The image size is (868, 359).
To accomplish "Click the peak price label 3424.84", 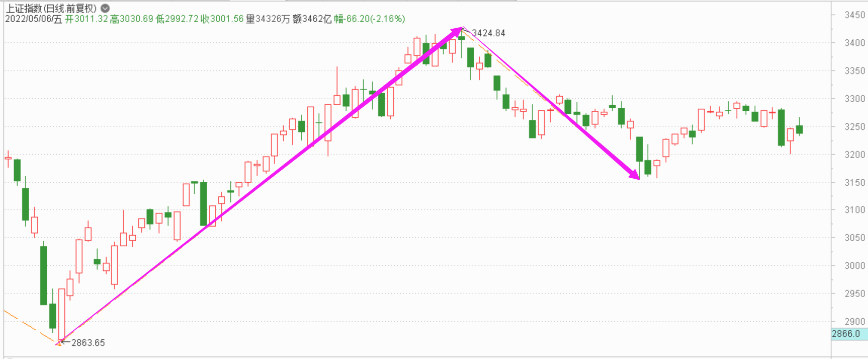I will (x=488, y=33).
